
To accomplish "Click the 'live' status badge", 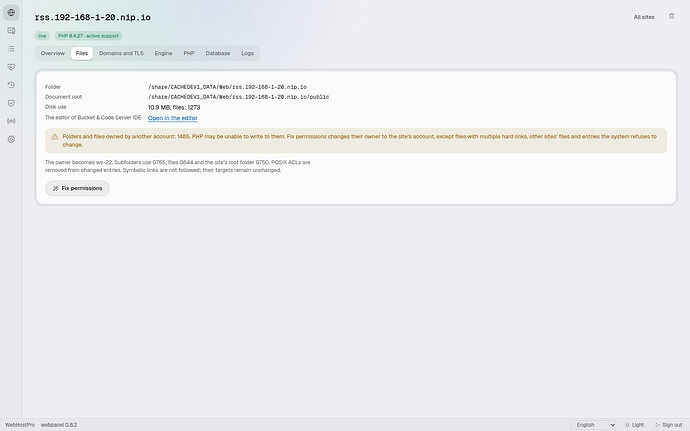I will [x=42, y=36].
